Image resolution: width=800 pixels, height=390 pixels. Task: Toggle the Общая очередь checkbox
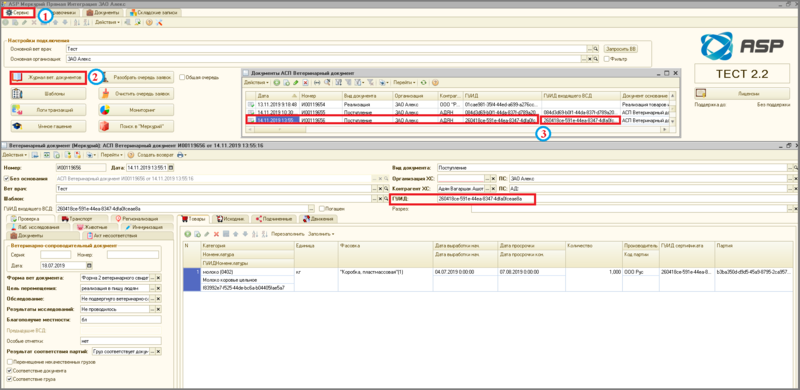[182, 78]
